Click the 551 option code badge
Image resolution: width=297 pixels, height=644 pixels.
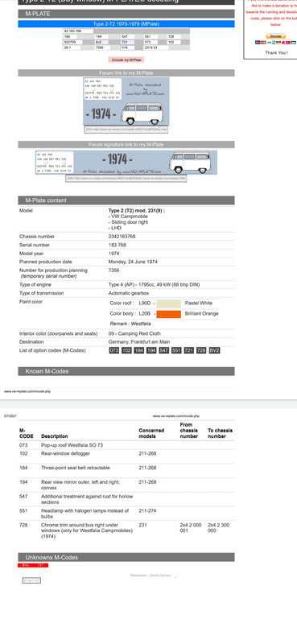[x=176, y=351]
